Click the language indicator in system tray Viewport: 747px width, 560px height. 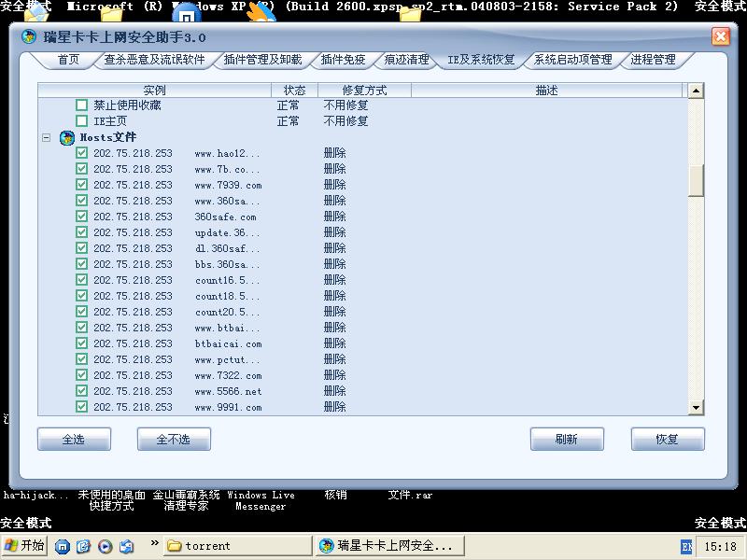686,547
